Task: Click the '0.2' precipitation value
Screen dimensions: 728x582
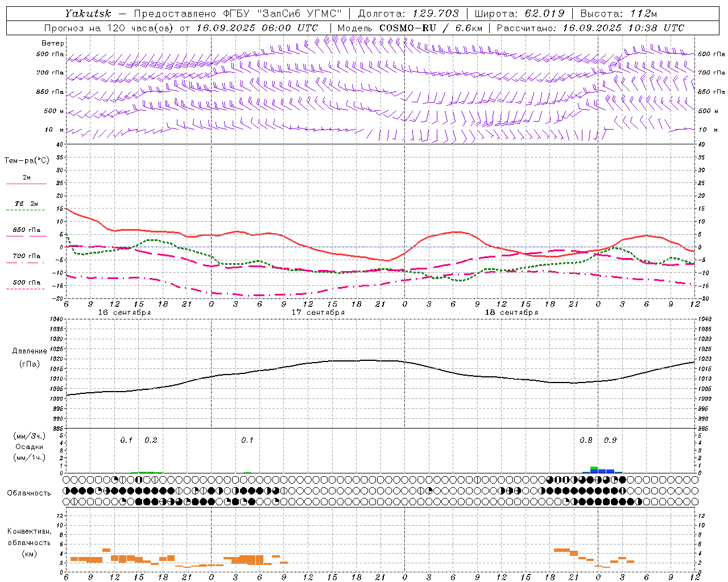Action: click(x=151, y=440)
